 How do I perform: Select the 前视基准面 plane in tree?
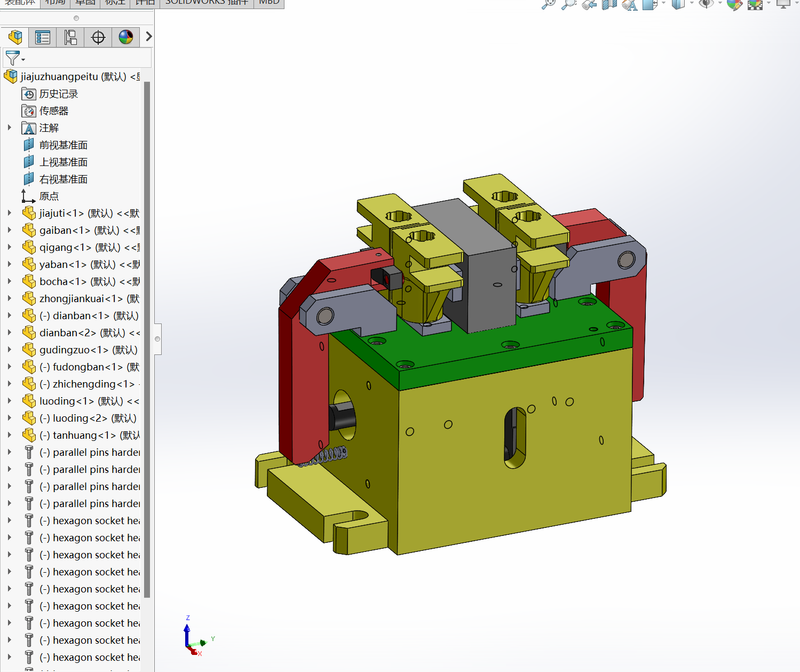click(x=63, y=145)
